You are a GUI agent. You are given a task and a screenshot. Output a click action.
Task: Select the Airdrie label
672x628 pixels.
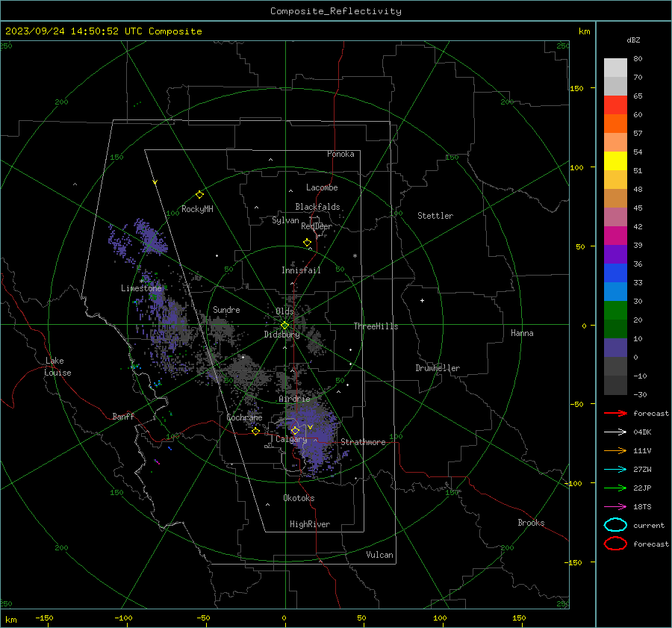click(x=294, y=399)
